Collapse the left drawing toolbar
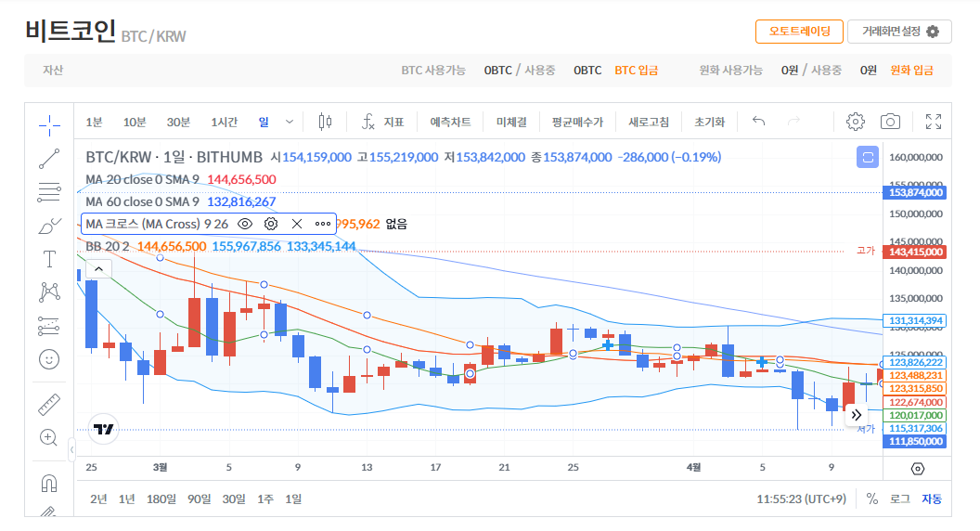Viewport: 980px width, 531px height. pos(71,449)
